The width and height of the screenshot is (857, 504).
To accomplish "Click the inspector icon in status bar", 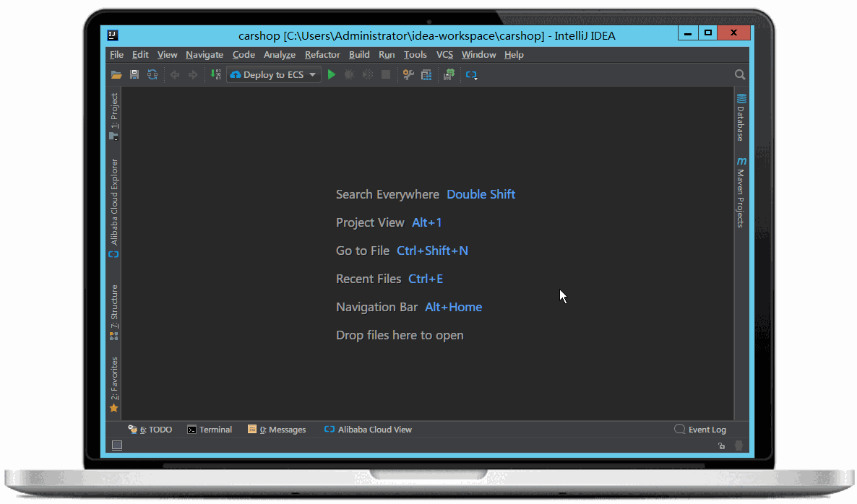I will coord(739,446).
